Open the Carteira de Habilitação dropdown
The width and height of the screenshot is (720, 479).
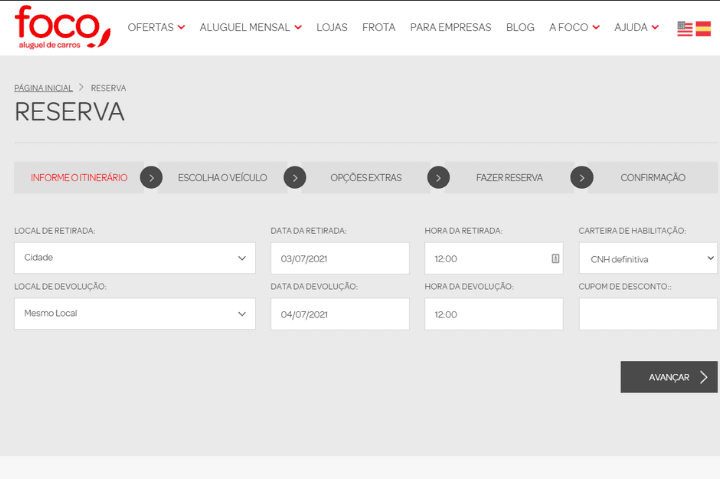click(648, 259)
